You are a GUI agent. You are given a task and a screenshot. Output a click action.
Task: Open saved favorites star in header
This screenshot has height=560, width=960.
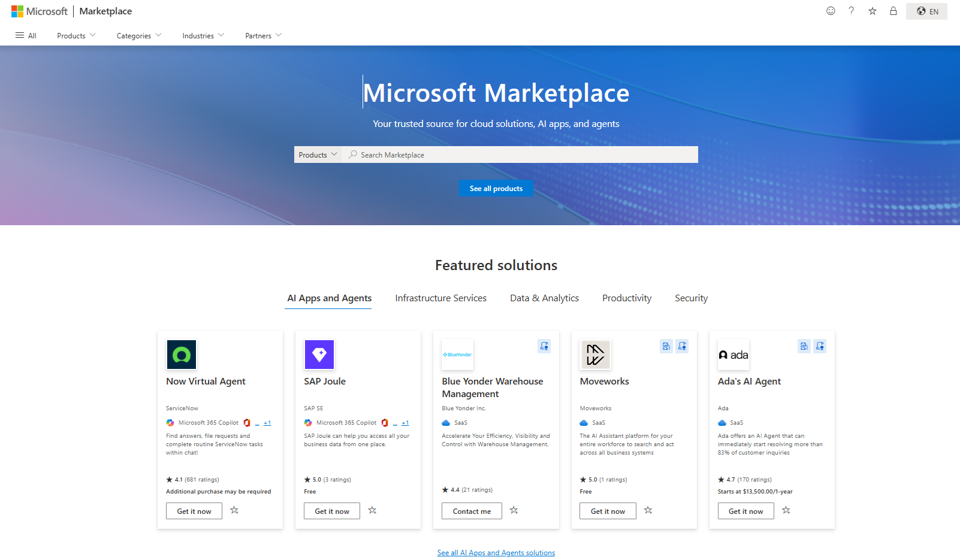pos(873,11)
